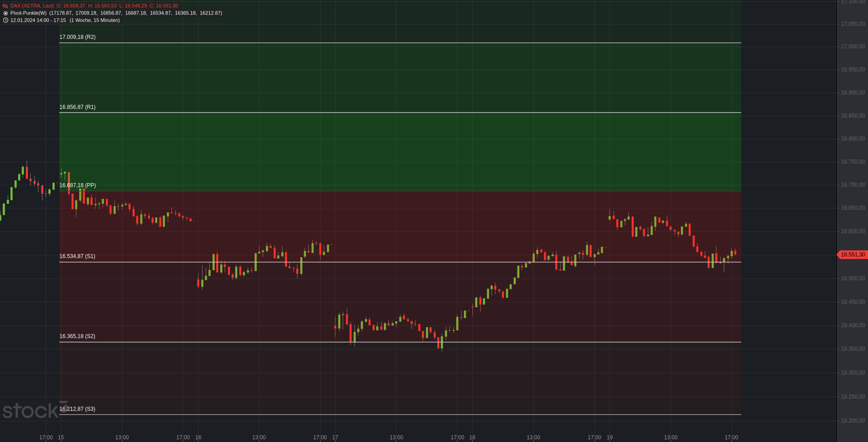Click the 16.200,00 price axis label
Image resolution: width=868 pixels, height=442 pixels.
click(853, 421)
